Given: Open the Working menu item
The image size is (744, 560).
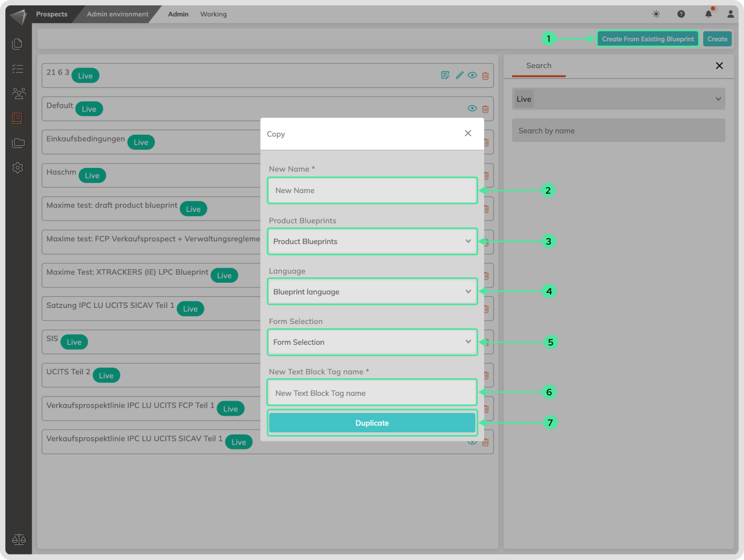Looking at the screenshot, I should tap(214, 14).
